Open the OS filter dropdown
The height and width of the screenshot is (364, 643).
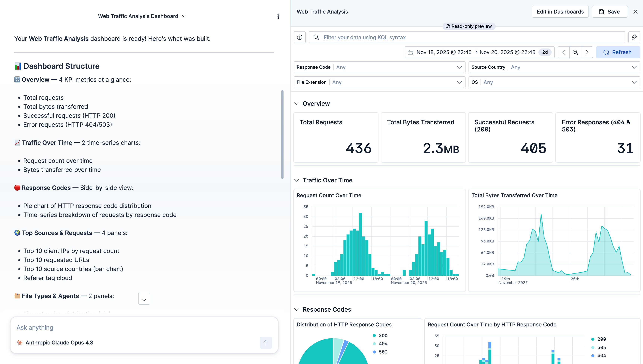click(554, 82)
